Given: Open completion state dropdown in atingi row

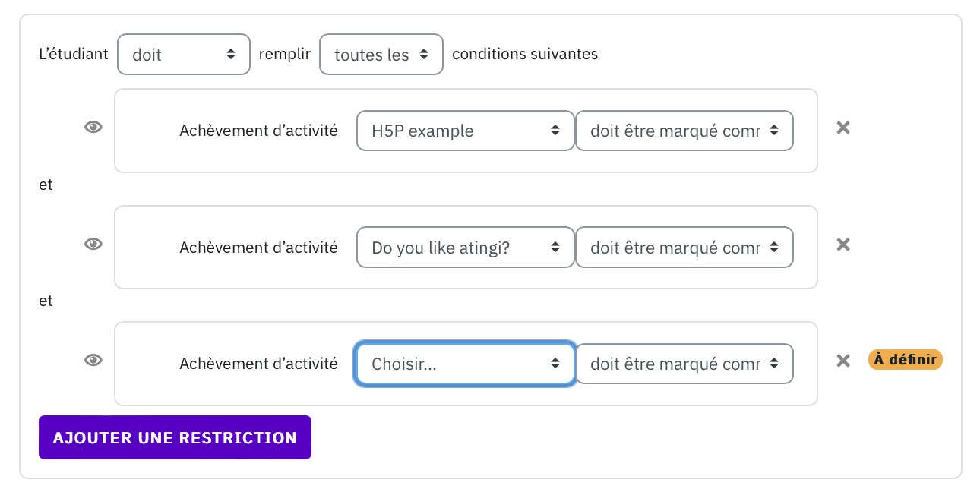Looking at the screenshot, I should [684, 247].
